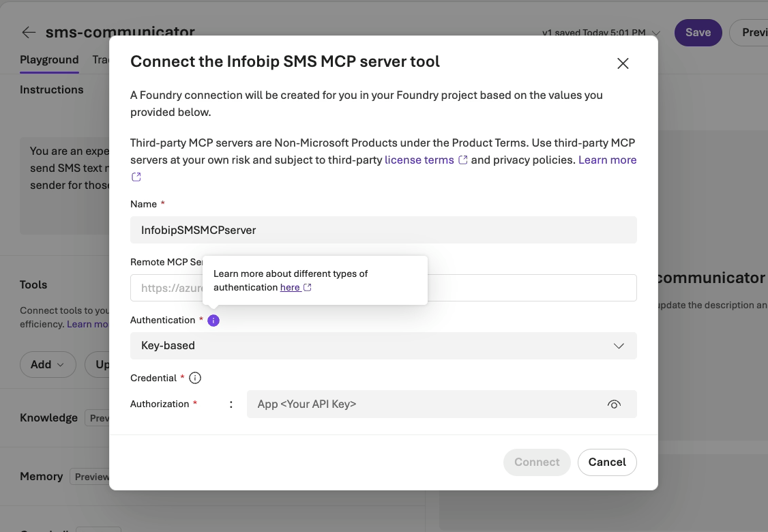Click the 'here' link in tooltip
768x532 pixels.
pyautogui.click(x=290, y=288)
